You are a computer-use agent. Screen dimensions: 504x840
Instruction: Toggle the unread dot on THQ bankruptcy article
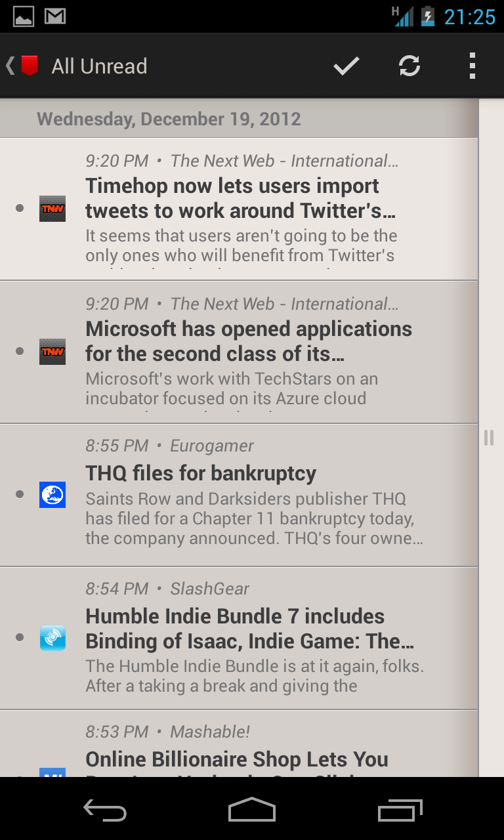click(20, 494)
